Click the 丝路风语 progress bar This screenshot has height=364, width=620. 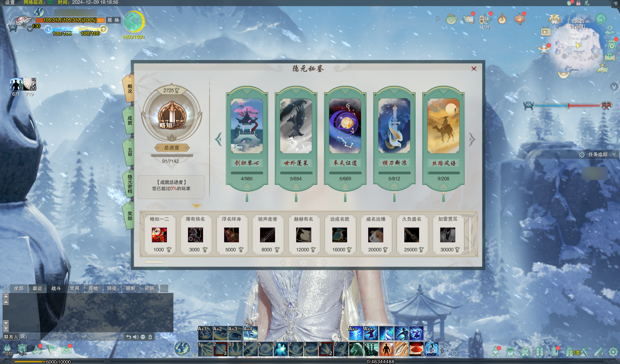(x=443, y=173)
